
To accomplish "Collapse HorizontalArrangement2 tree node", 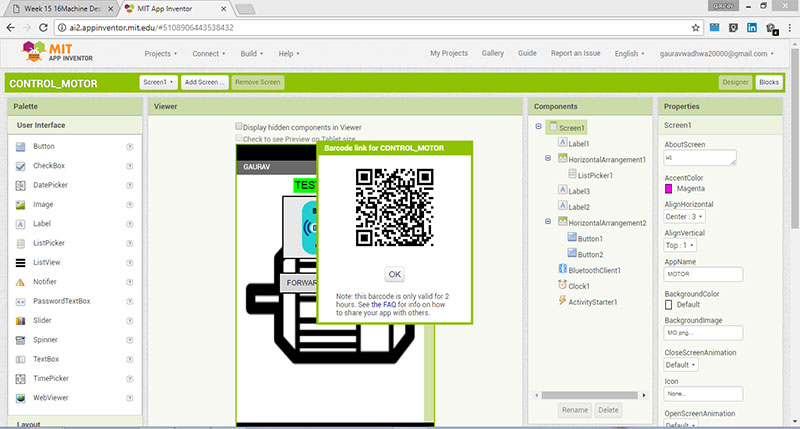I will 548,221.
